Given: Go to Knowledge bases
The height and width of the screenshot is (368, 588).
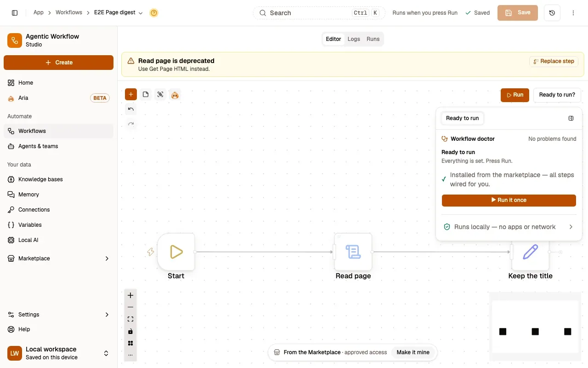Looking at the screenshot, I should pyautogui.click(x=58, y=179).
